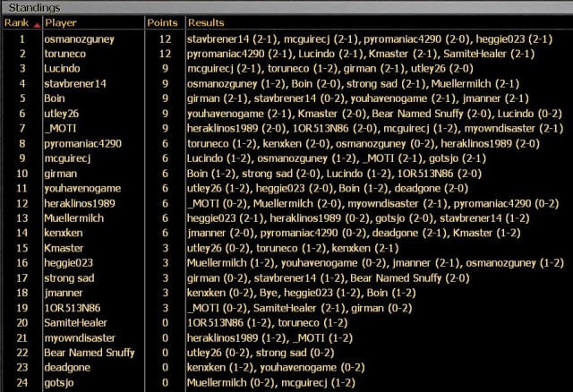Click the results starting '_MOTI (0-2), SamiteHealer'
Image resolution: width=573 pixels, height=392 pixels.
tap(300, 308)
